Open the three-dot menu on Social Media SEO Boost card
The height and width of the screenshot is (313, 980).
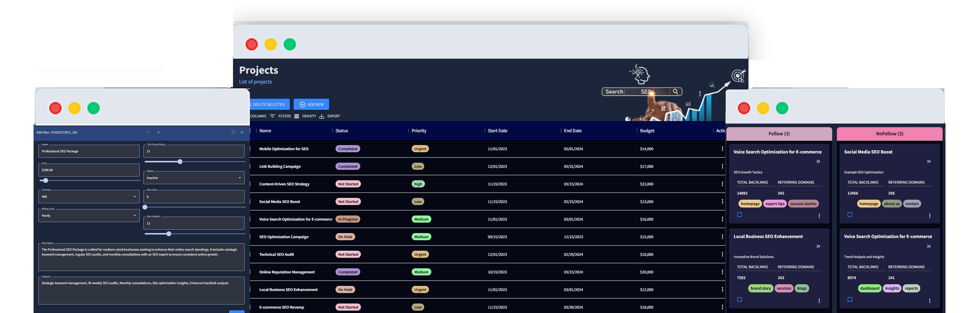point(930,215)
